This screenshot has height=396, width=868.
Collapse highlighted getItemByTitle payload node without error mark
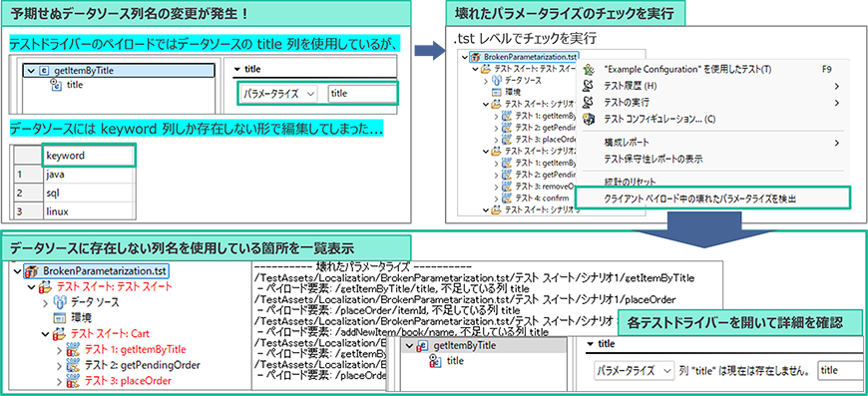click(x=31, y=71)
